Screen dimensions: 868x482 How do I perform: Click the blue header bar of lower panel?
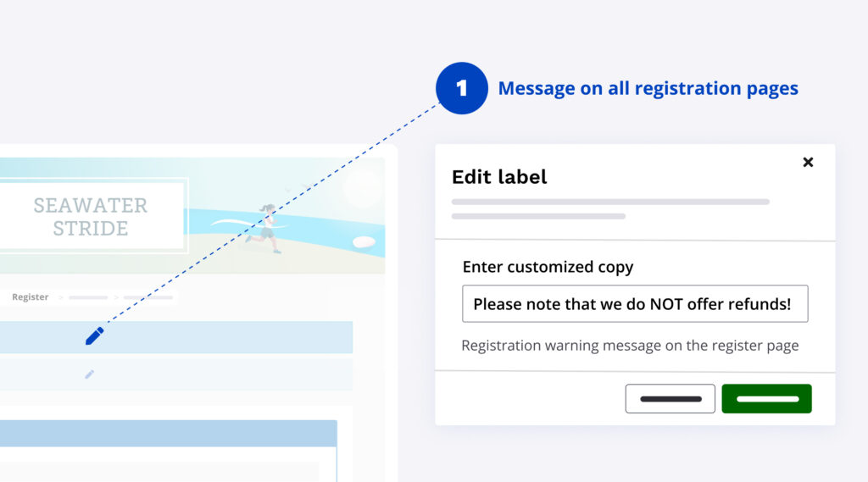[168, 433]
